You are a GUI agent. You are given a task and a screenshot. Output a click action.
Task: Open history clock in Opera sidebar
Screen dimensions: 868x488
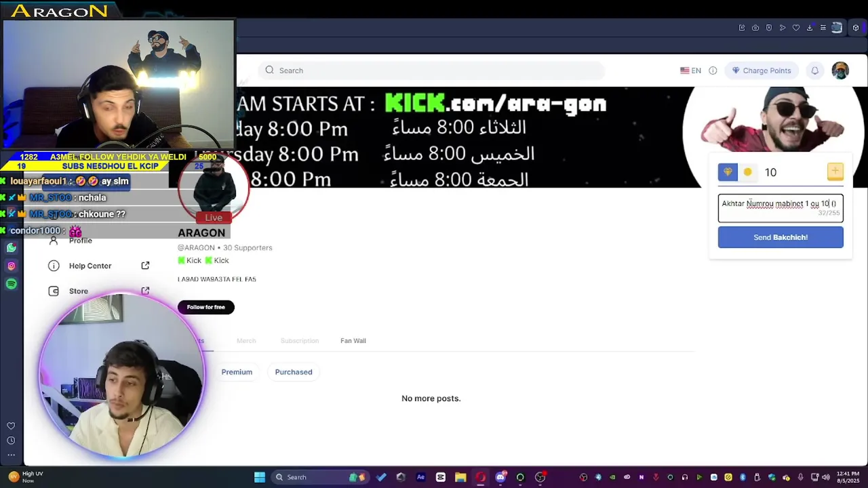[11, 441]
